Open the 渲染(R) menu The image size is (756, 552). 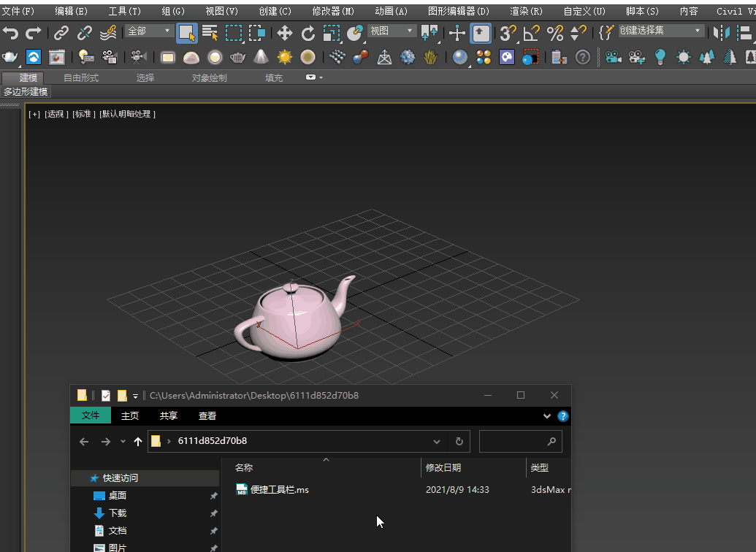[526, 11]
